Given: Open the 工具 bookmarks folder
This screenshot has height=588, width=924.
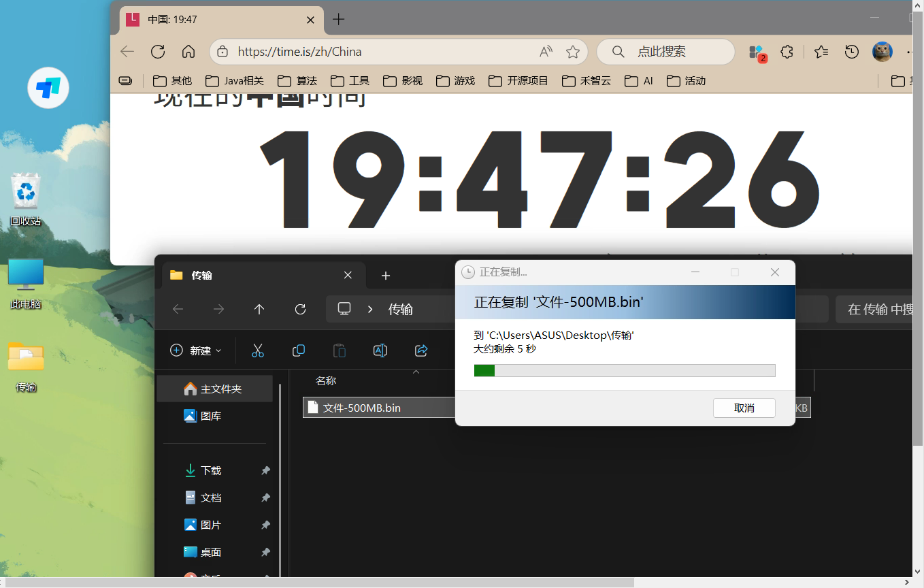Looking at the screenshot, I should pyautogui.click(x=350, y=80).
